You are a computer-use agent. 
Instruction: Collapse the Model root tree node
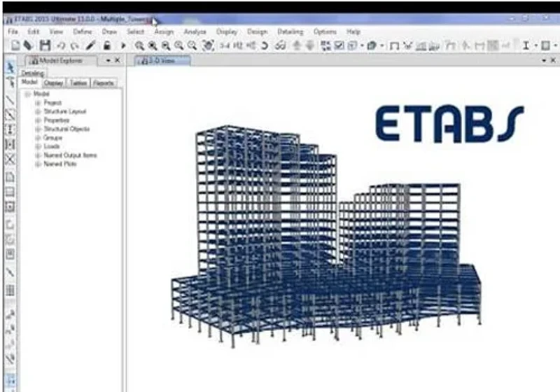[27, 94]
